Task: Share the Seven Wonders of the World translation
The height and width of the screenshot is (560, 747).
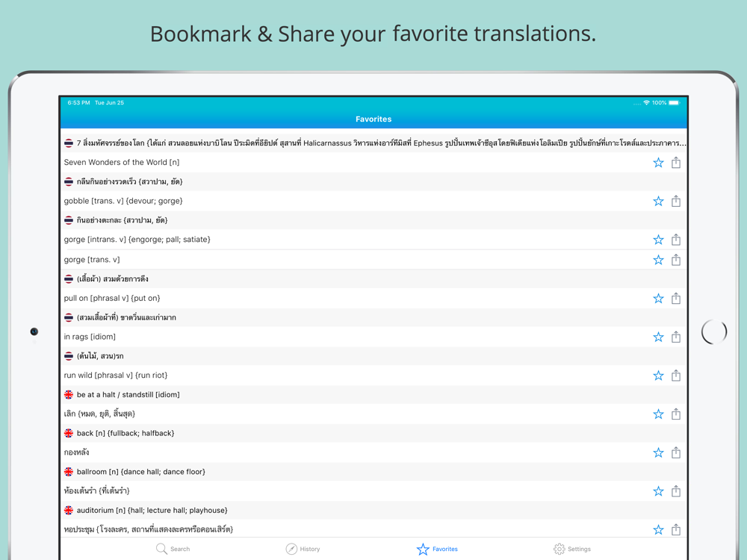Action: (x=675, y=163)
